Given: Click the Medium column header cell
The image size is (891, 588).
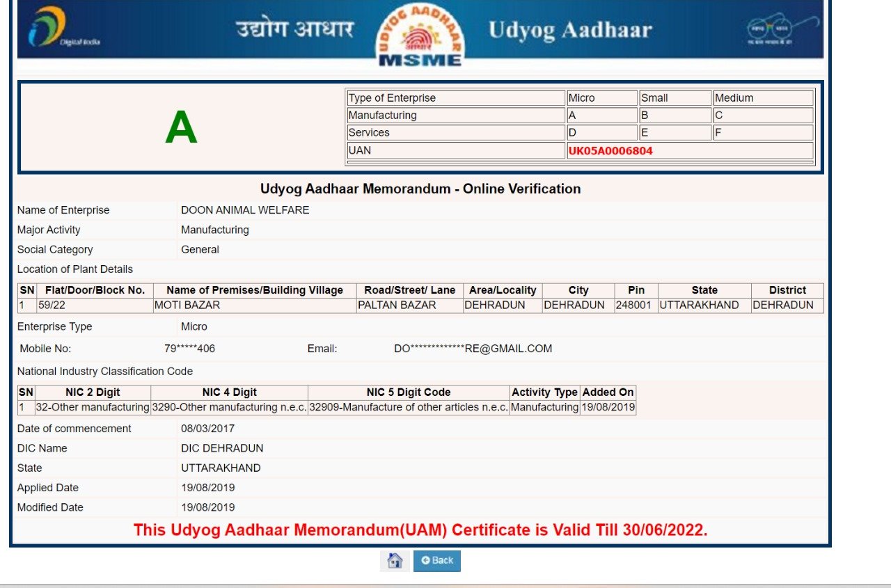Looking at the screenshot, I should pos(762,98).
